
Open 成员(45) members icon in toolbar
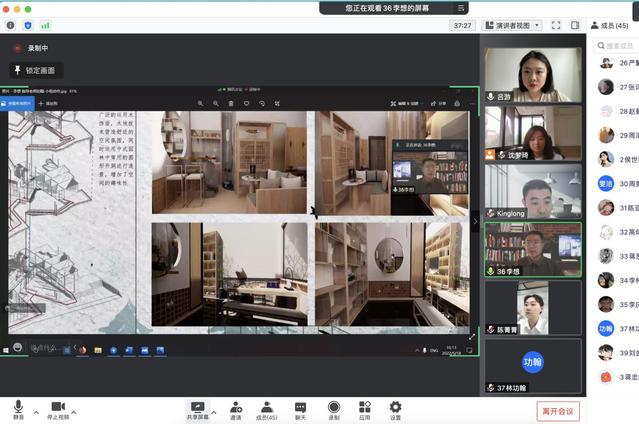[x=267, y=406]
